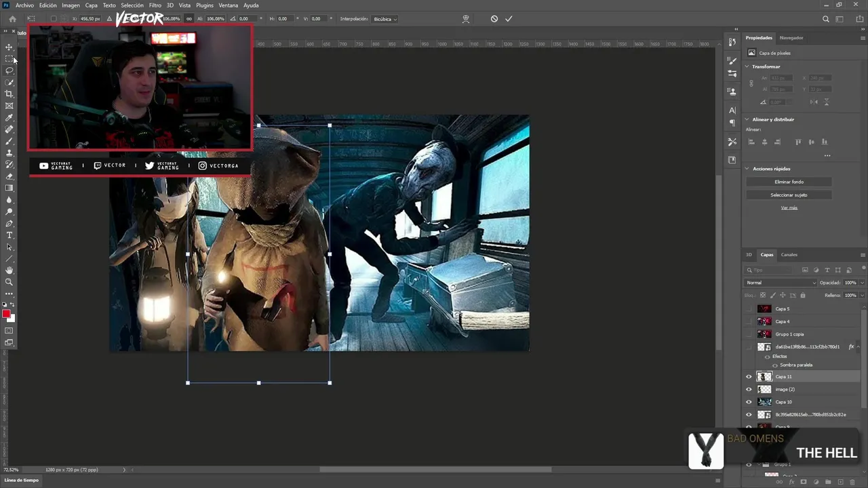Pick the Eyedropper tool
This screenshot has width=868, height=488.
tap(9, 117)
